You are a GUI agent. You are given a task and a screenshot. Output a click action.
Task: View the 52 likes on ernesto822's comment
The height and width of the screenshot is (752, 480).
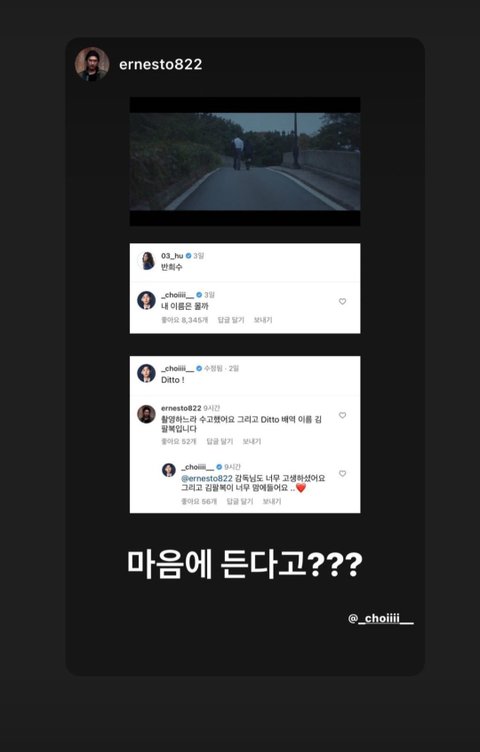click(179, 441)
